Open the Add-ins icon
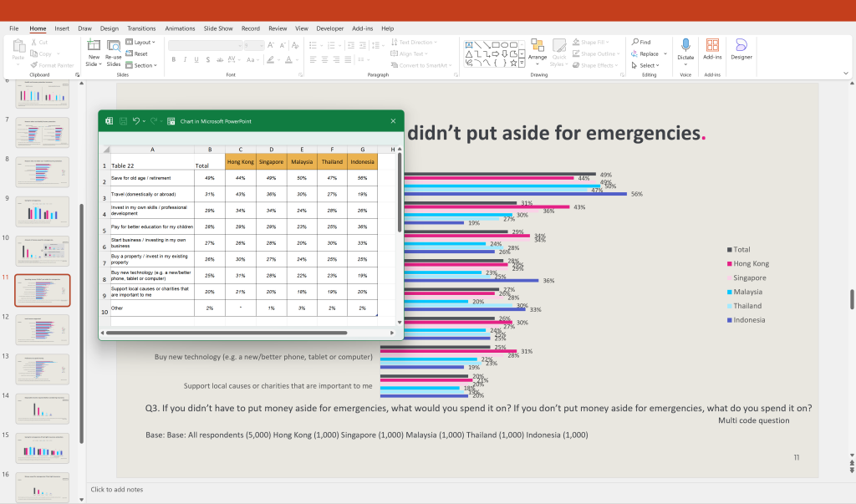 712,45
